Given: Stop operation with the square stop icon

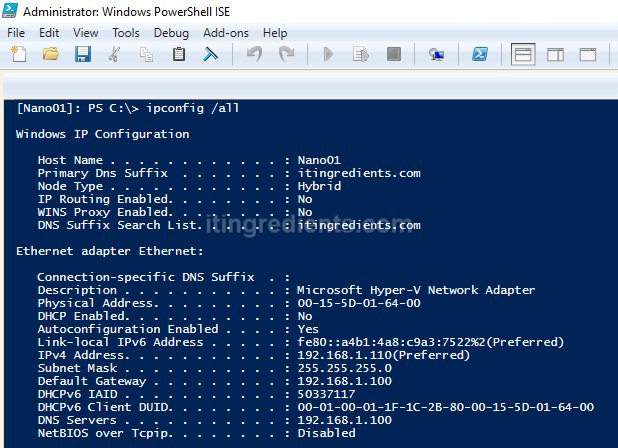Looking at the screenshot, I should tap(391, 55).
